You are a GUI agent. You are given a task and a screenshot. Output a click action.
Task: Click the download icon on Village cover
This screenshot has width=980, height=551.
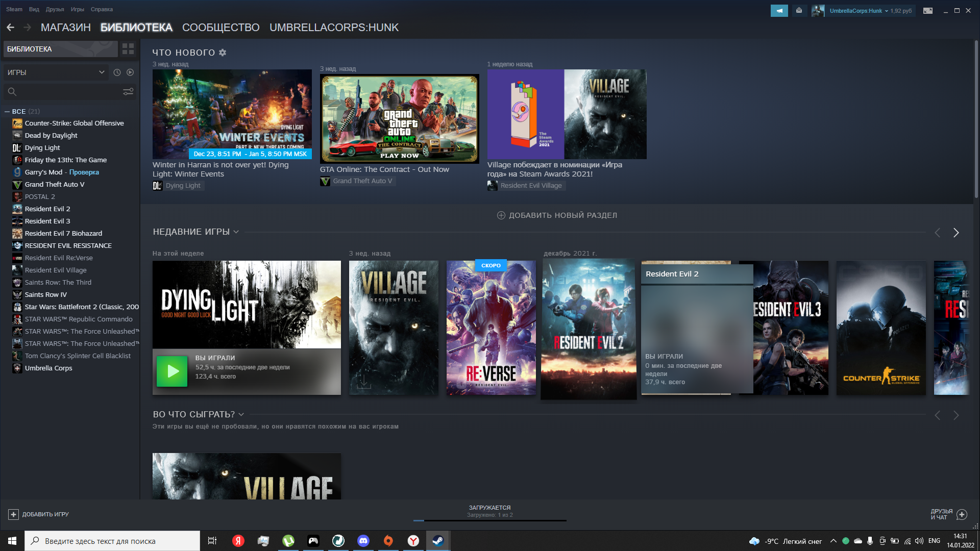(364, 382)
